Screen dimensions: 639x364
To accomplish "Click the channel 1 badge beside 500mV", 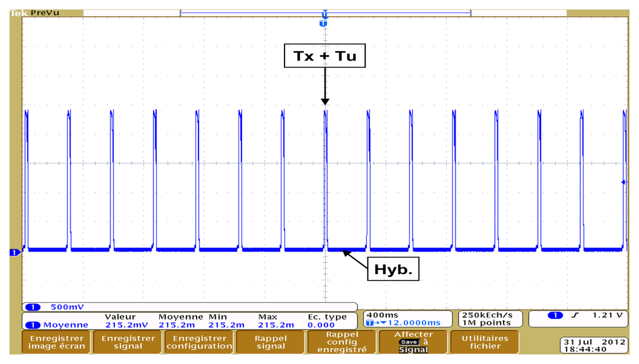I will point(32,307).
